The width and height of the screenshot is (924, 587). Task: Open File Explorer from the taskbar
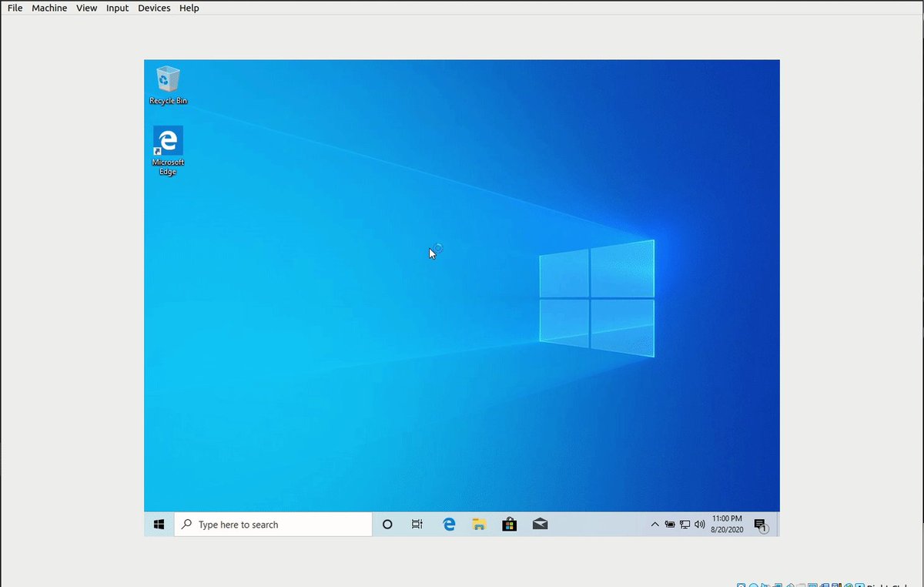[479, 525]
